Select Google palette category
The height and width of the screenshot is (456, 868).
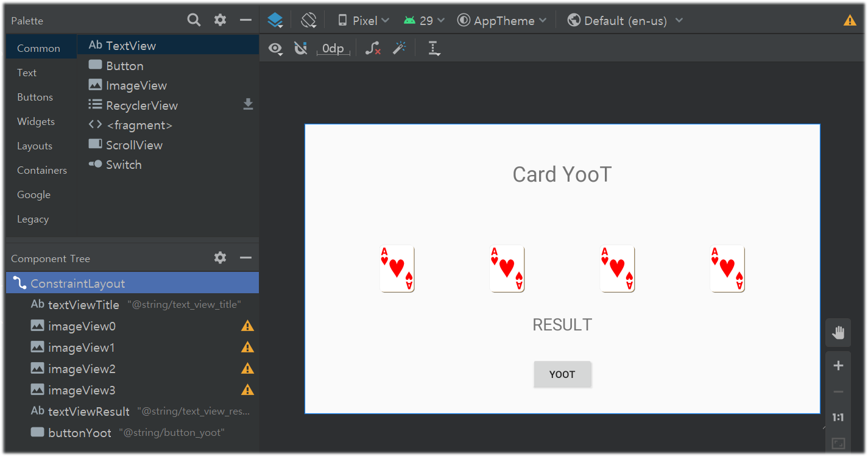[41, 194]
